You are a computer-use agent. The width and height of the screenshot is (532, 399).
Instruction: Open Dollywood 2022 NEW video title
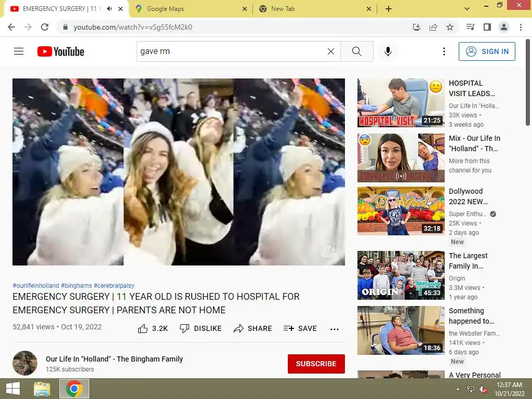pyautogui.click(x=468, y=196)
